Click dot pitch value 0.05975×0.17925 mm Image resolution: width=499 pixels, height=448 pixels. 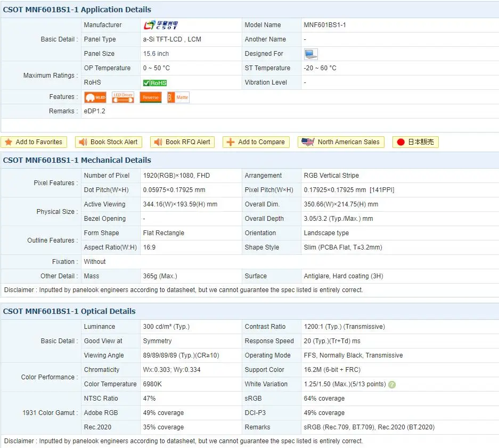(x=174, y=190)
